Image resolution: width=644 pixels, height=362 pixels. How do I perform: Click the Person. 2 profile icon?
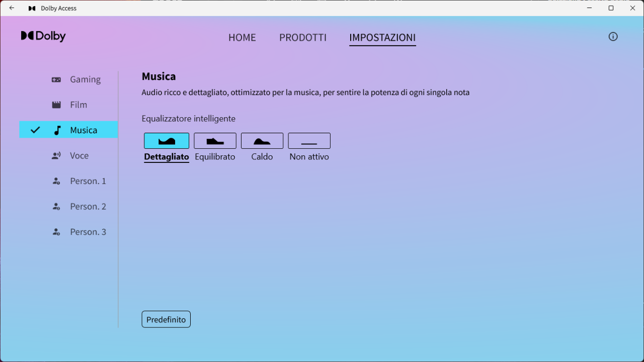[x=56, y=207]
